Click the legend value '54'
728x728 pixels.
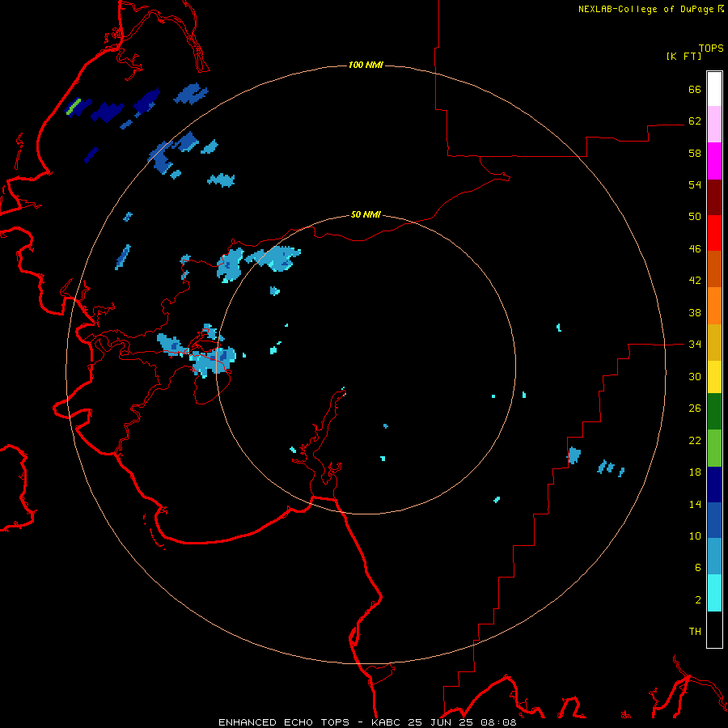(695, 184)
